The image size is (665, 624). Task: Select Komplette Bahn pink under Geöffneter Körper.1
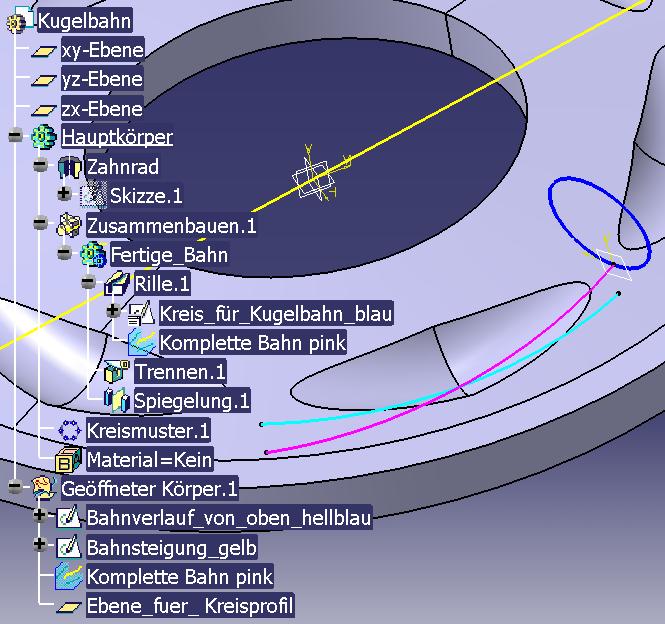tap(180, 576)
